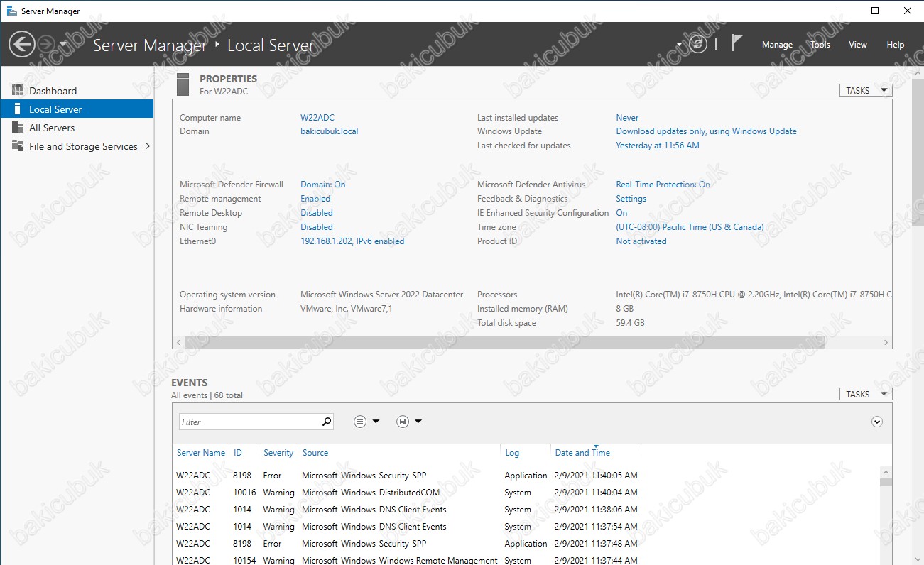Click the Back navigation arrow
Viewport: 924px width, 565px height.
click(x=21, y=45)
